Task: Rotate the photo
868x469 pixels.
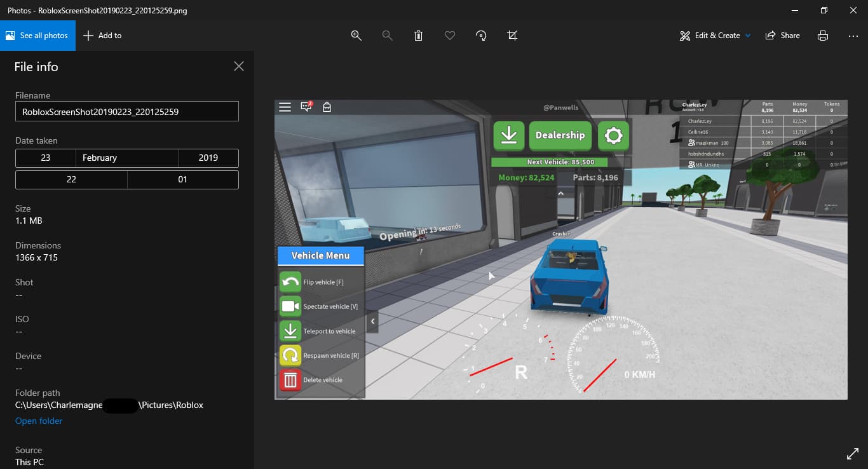Action: coord(481,36)
